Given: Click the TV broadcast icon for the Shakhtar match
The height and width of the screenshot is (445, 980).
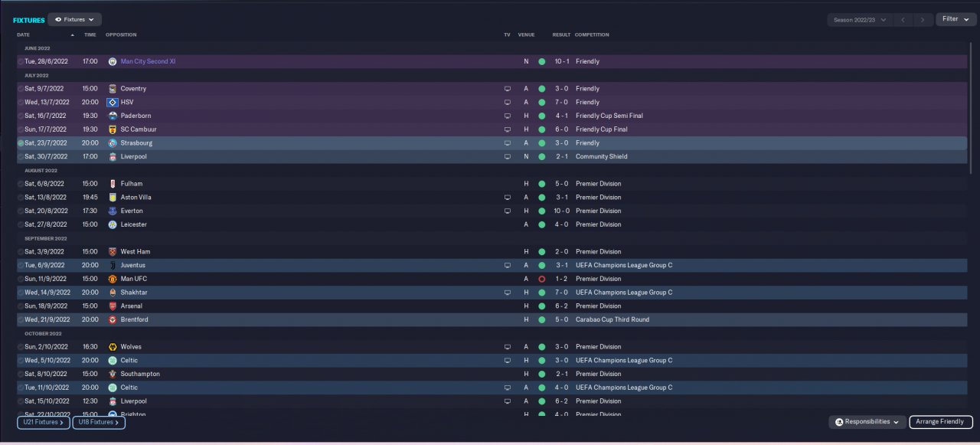Looking at the screenshot, I should point(507,293).
